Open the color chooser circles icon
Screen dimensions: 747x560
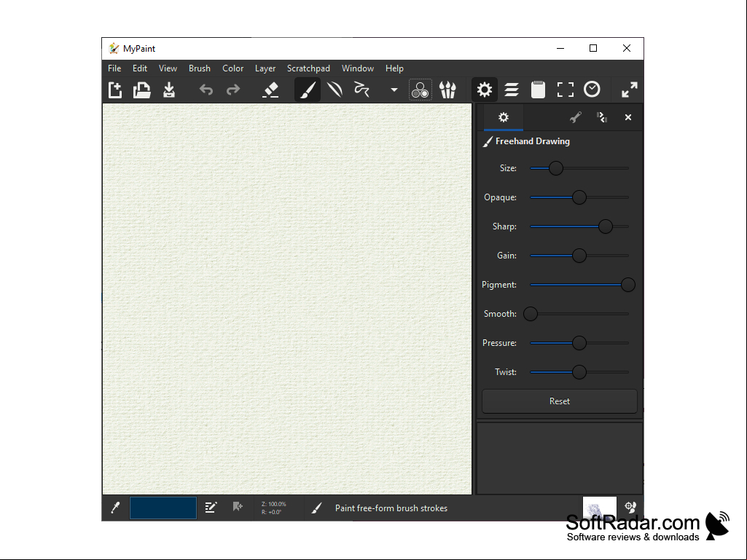tap(421, 90)
